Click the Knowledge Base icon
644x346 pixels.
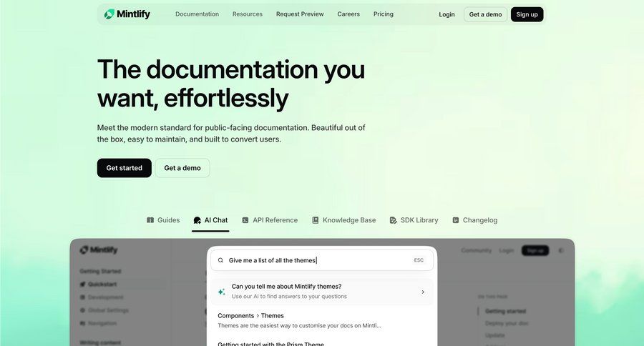(315, 220)
